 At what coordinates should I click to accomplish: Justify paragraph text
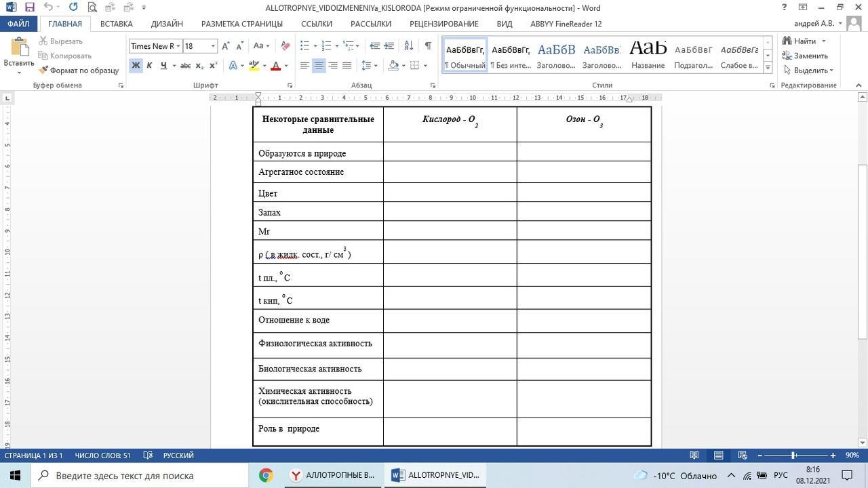pyautogui.click(x=347, y=66)
